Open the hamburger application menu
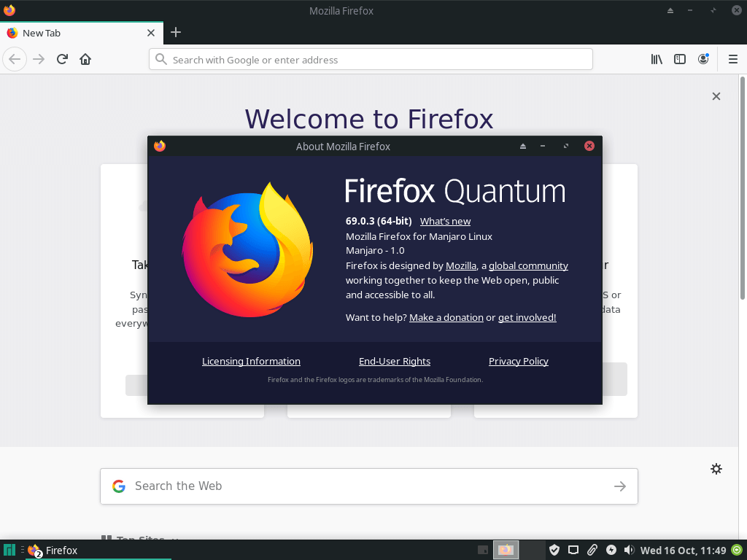 (x=733, y=59)
